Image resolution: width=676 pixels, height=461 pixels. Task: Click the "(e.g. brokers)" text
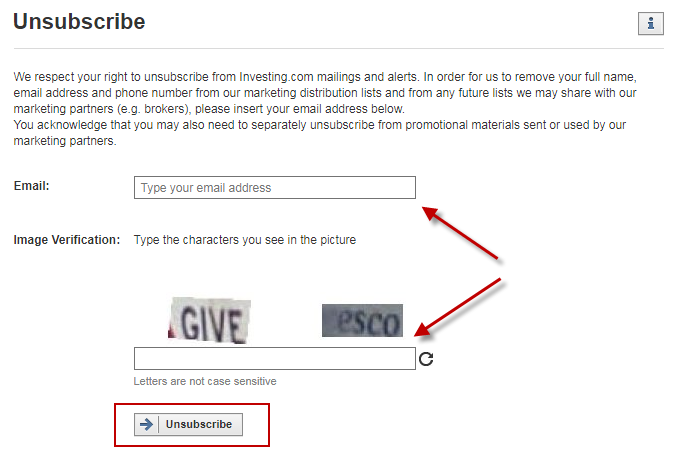tap(154, 109)
